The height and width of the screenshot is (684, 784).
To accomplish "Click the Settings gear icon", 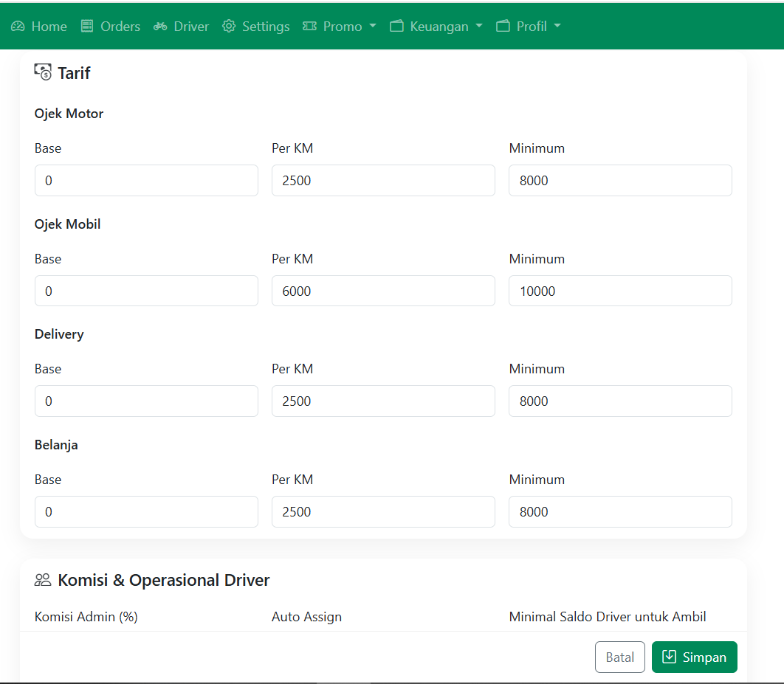I will click(229, 27).
